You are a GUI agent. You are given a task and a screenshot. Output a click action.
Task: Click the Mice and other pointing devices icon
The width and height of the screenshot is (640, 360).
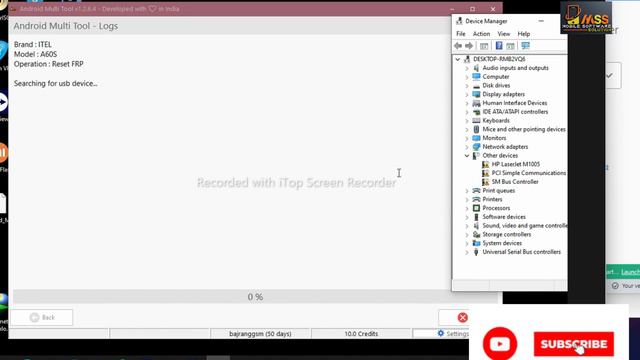tap(476, 129)
